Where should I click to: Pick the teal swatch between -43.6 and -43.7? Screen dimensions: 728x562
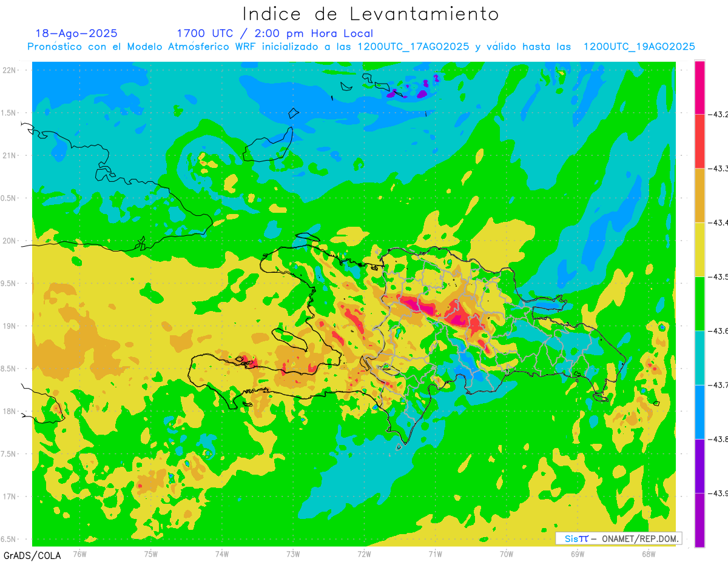click(699, 358)
